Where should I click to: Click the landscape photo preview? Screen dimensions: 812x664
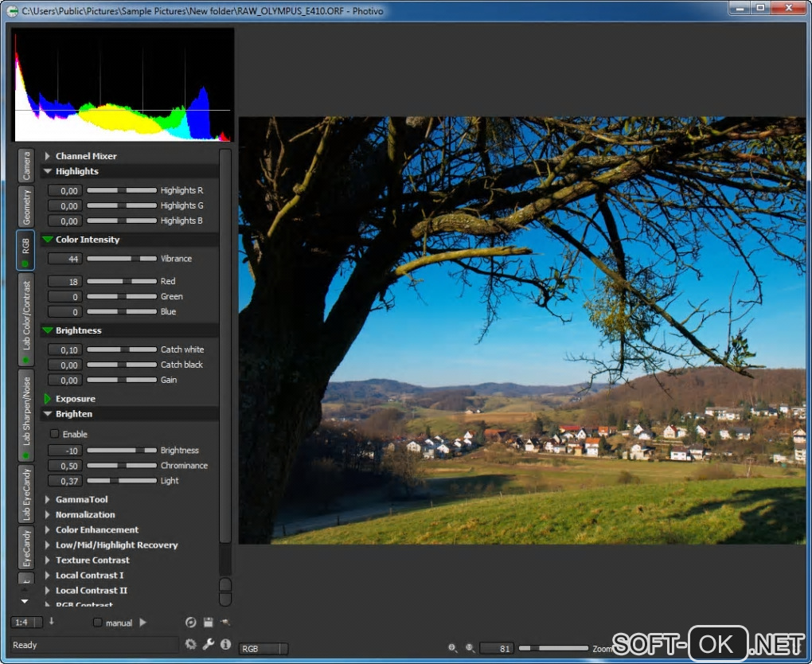click(x=522, y=330)
